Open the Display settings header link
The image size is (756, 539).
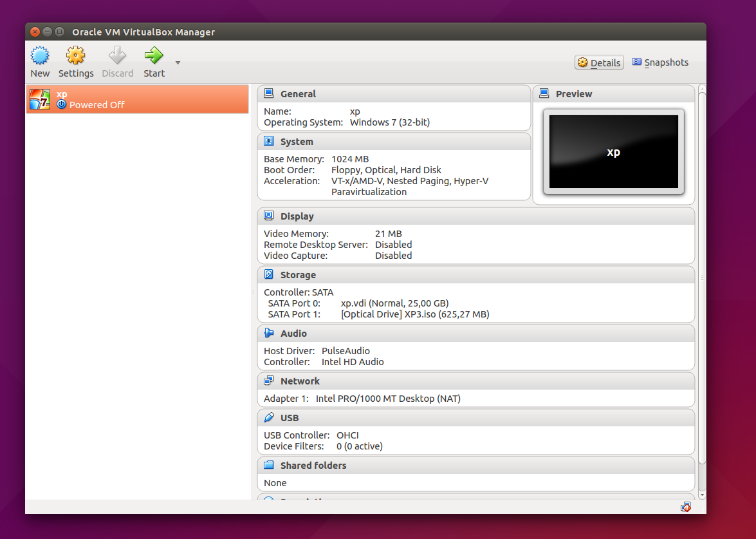click(x=297, y=216)
